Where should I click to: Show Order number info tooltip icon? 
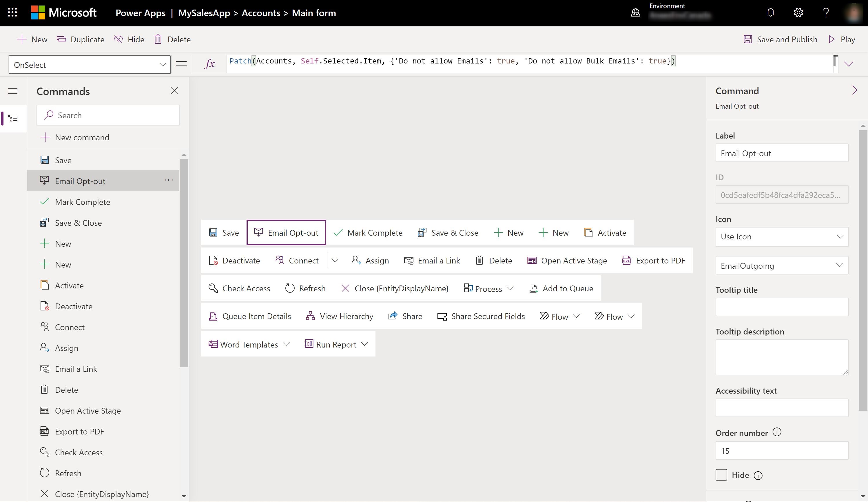(777, 432)
